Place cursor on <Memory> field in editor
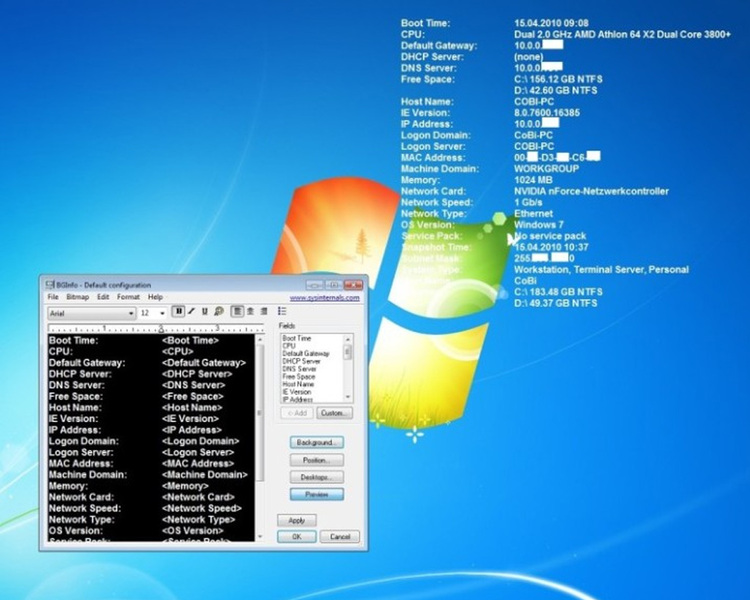This screenshot has width=750, height=600. coord(185,486)
